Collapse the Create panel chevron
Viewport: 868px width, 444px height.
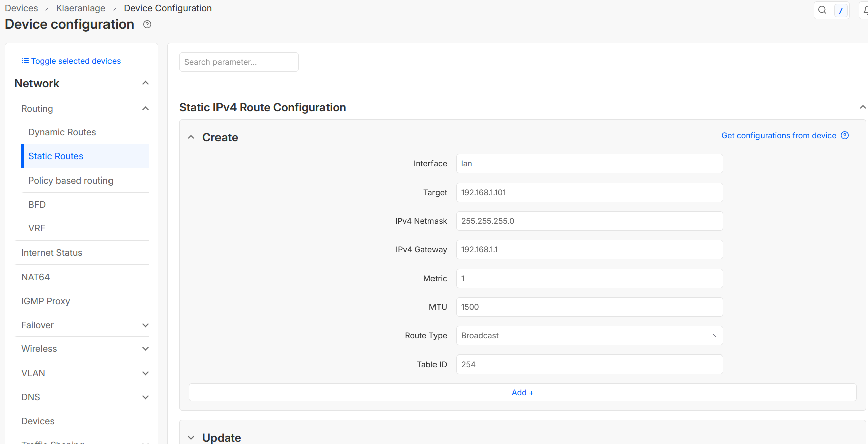coord(191,137)
